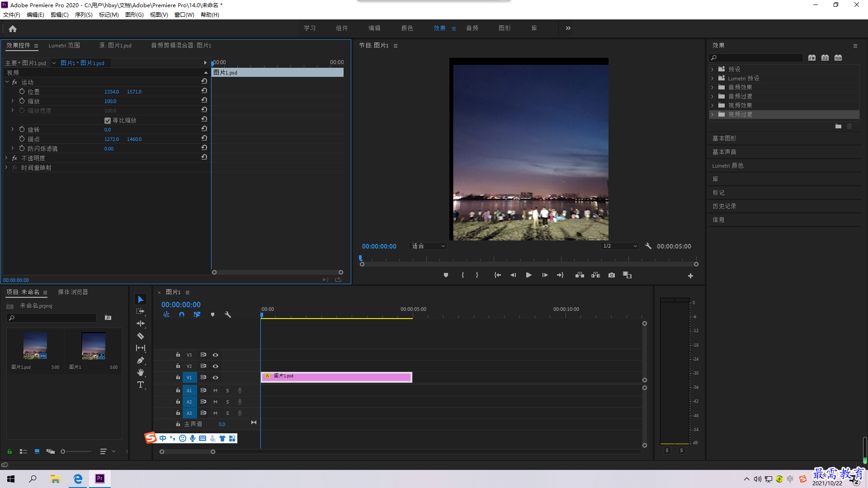868x488 pixels.
Task: Open the Window menu
Action: [184, 14]
